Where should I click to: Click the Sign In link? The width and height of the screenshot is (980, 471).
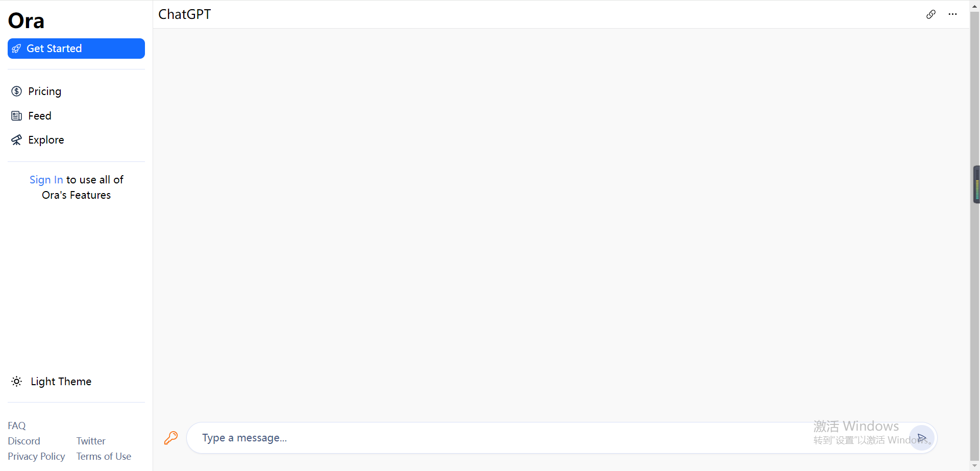(46, 180)
